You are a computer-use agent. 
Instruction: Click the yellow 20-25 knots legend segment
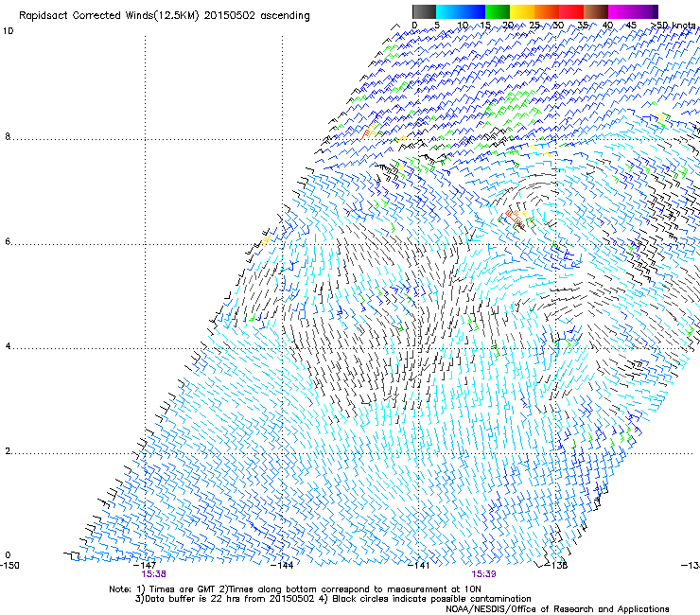[x=522, y=11]
